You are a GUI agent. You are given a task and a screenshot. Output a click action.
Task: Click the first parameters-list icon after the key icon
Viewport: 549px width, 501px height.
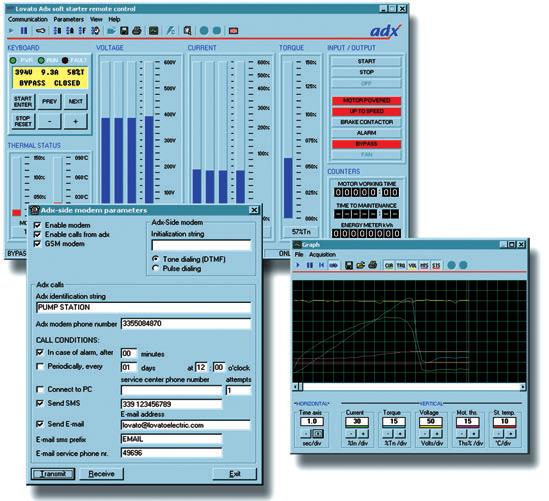click(x=57, y=31)
